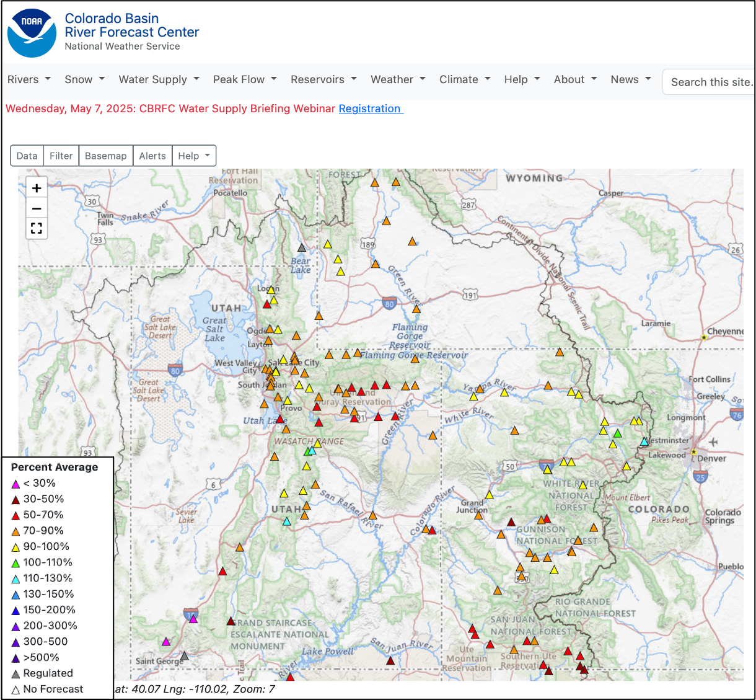Click the magenta triangle marker near Saint George
The image size is (756, 700).
point(166,642)
